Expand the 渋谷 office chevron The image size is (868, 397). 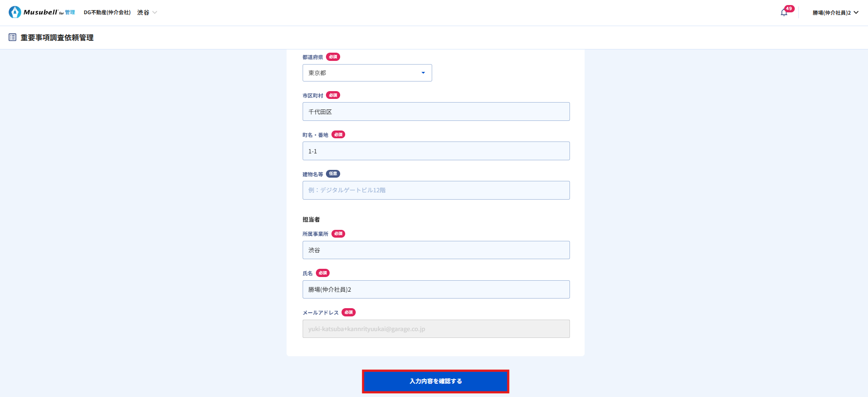pos(155,13)
